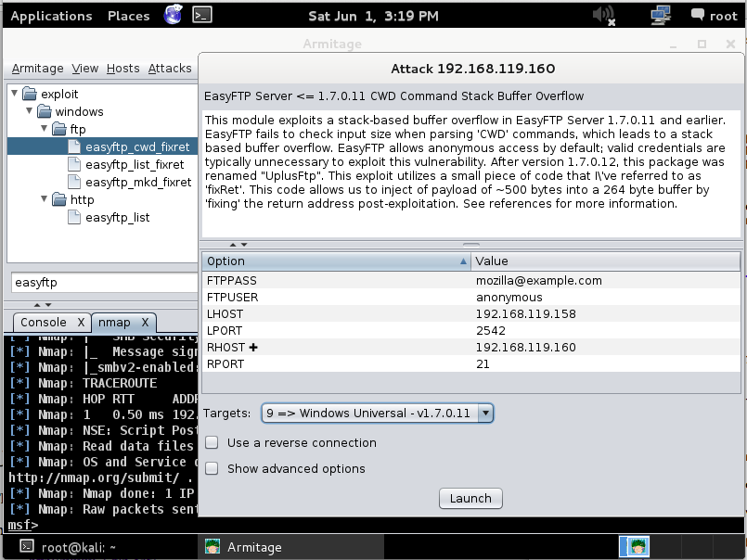Click the root@kali taskbar button
Image resolution: width=747 pixels, height=560 pixels.
pyautogui.click(x=100, y=547)
